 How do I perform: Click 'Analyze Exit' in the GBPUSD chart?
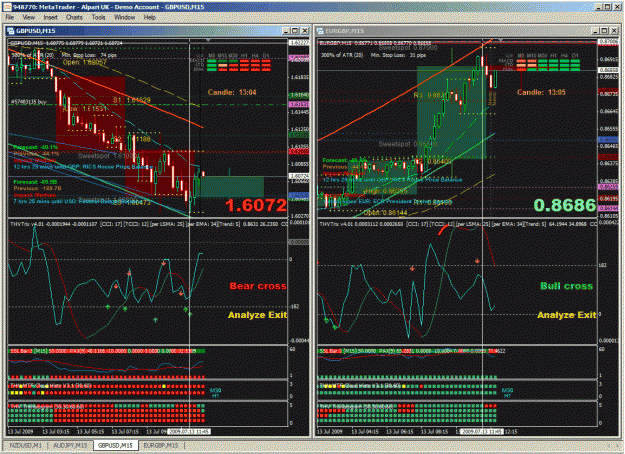coord(257,315)
